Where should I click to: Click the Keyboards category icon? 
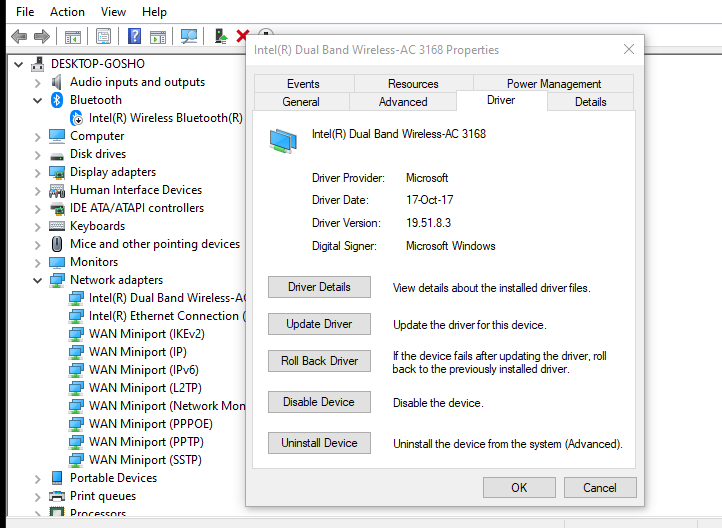[x=57, y=226]
